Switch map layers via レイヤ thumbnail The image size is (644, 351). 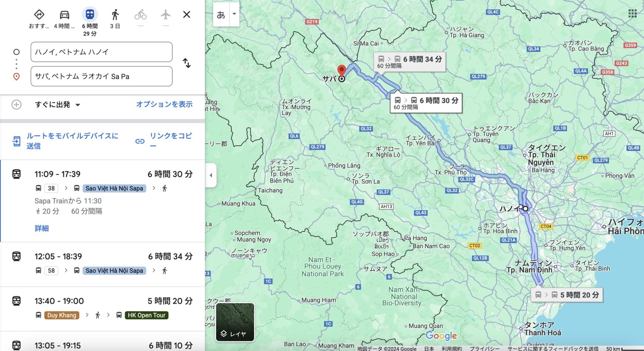[235, 322]
